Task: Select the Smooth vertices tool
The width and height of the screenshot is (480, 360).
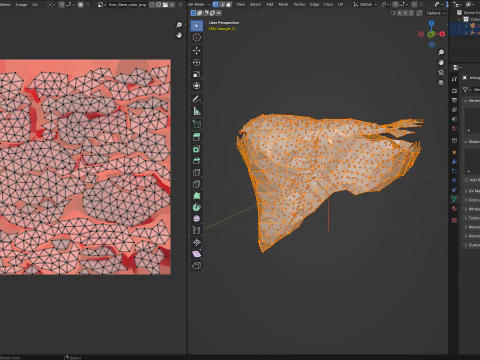Action: (x=197, y=219)
